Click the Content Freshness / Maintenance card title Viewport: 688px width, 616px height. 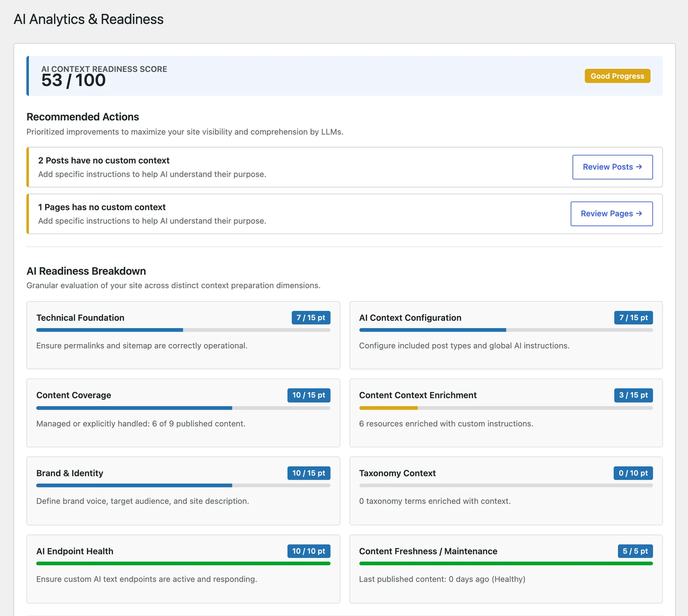tap(428, 551)
